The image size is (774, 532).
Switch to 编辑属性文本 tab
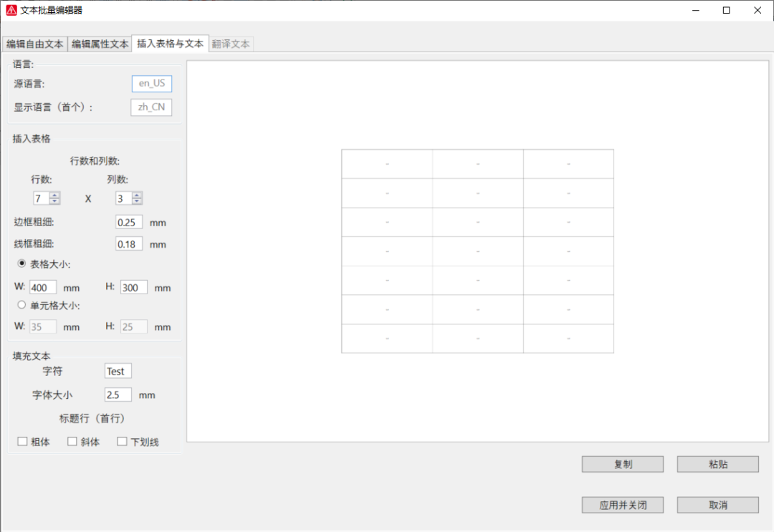pyautogui.click(x=100, y=44)
